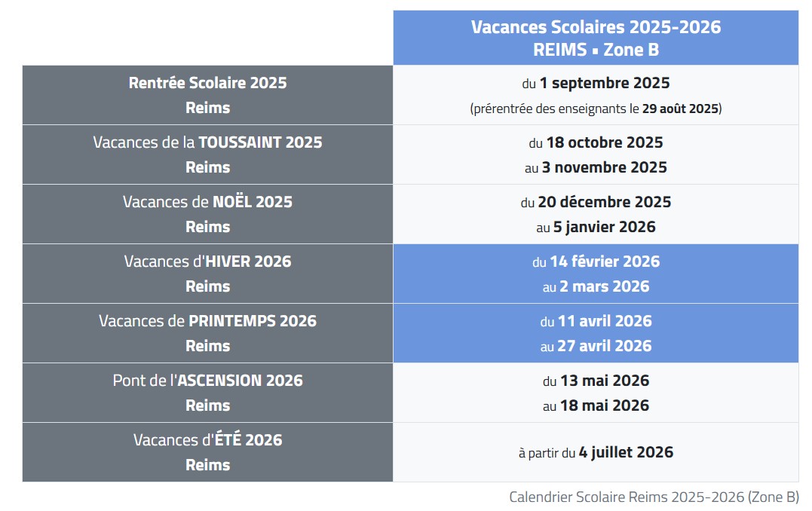The height and width of the screenshot is (511, 812).
Task: Click the 5 janvier 2026 end date
Action: tap(605, 227)
